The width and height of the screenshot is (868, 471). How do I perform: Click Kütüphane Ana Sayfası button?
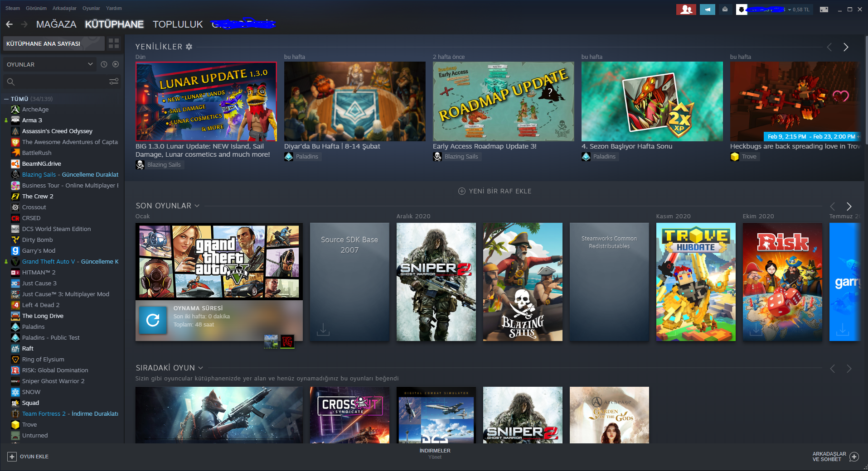(54, 43)
